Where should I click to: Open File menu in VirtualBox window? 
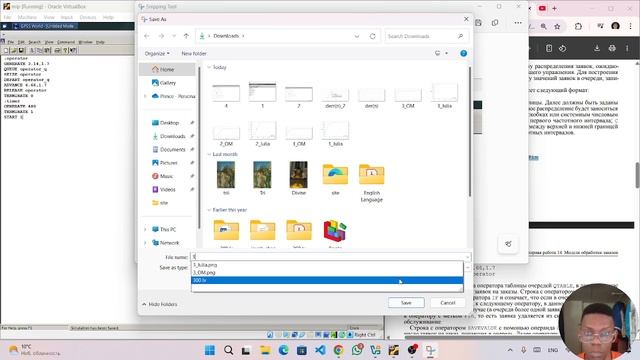point(7,17)
